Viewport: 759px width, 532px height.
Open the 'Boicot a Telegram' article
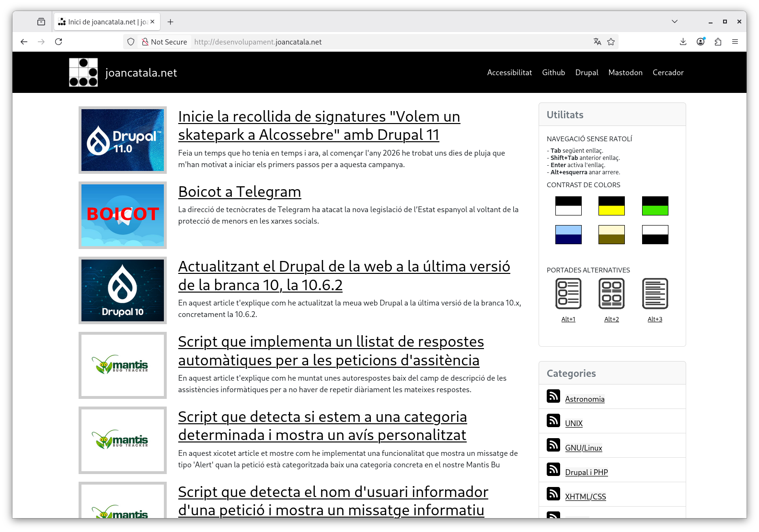click(240, 192)
